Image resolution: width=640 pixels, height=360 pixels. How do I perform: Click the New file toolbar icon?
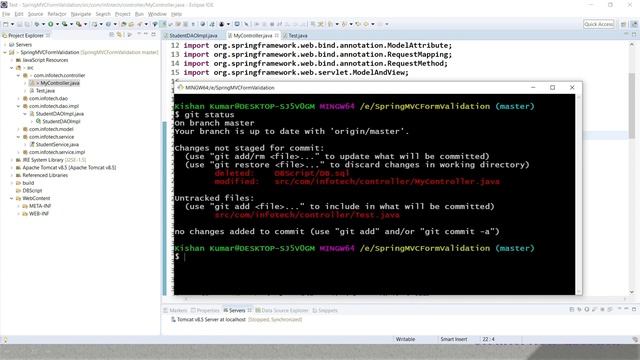[x=6, y=24]
